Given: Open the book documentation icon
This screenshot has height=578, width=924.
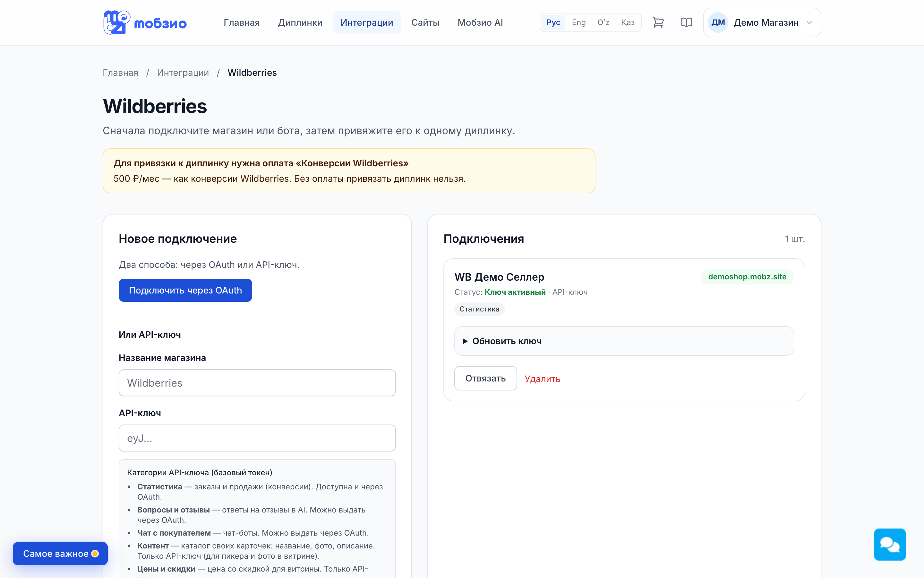Looking at the screenshot, I should pyautogui.click(x=687, y=22).
